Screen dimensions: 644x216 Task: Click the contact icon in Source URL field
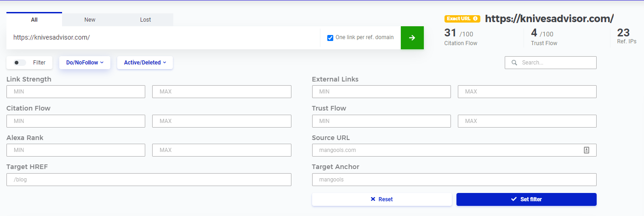(x=587, y=150)
